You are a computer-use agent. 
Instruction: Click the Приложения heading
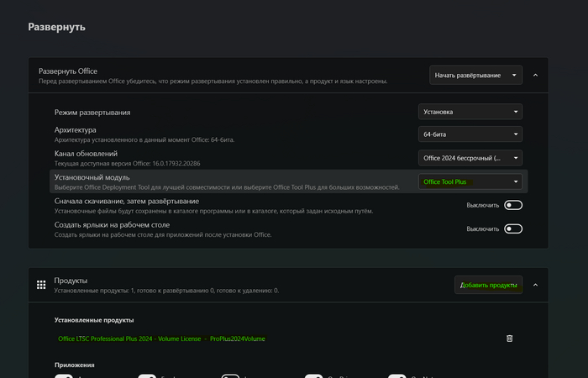pyautogui.click(x=74, y=365)
